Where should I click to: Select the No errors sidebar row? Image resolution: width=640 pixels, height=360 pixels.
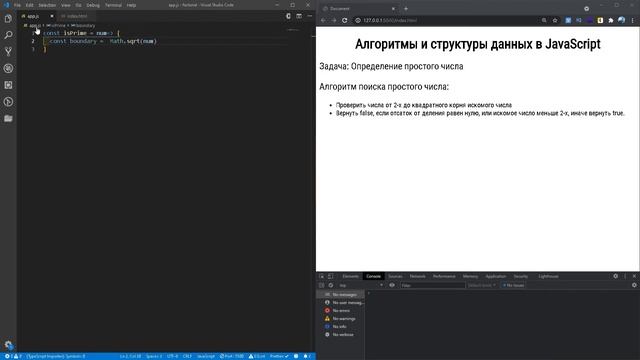pos(341,311)
